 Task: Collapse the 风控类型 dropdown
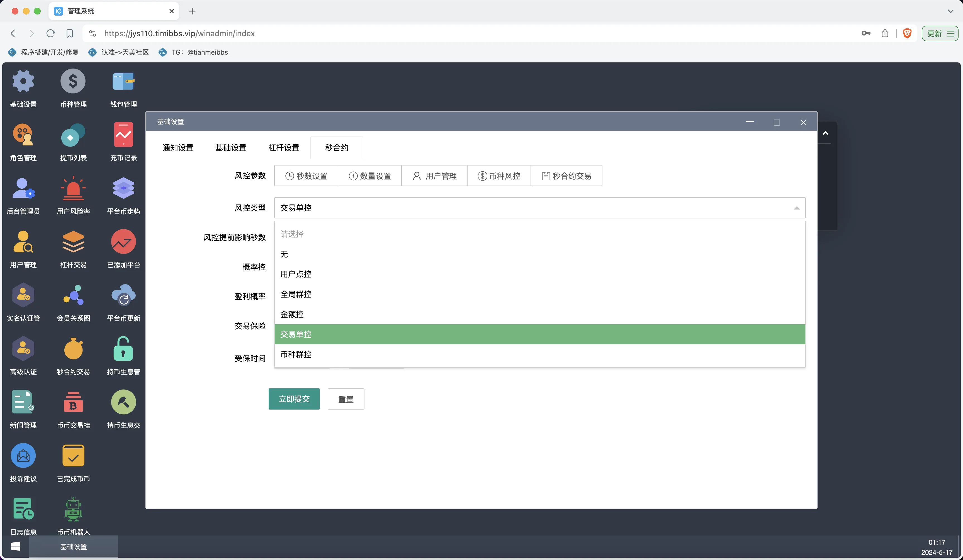point(797,208)
